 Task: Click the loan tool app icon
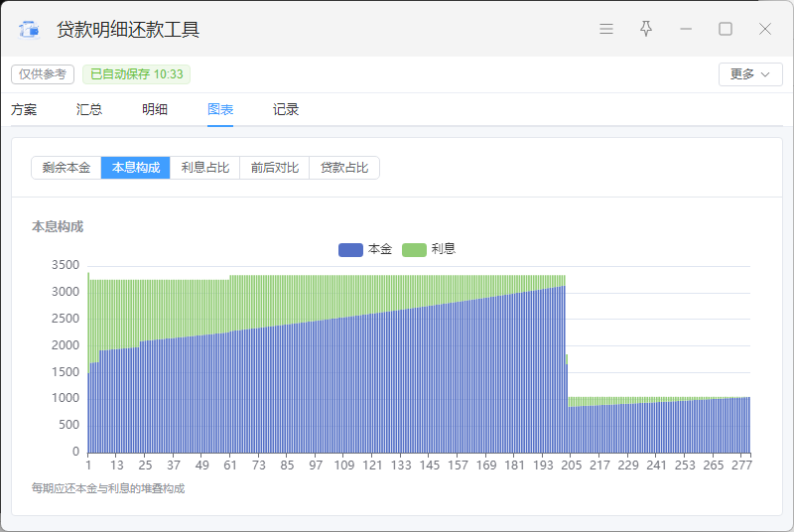pos(29,30)
